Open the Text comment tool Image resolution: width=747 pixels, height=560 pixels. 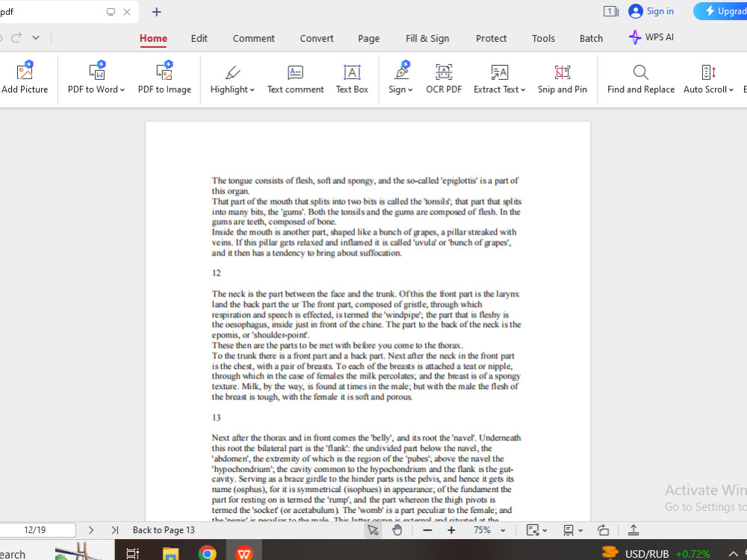[x=295, y=78]
